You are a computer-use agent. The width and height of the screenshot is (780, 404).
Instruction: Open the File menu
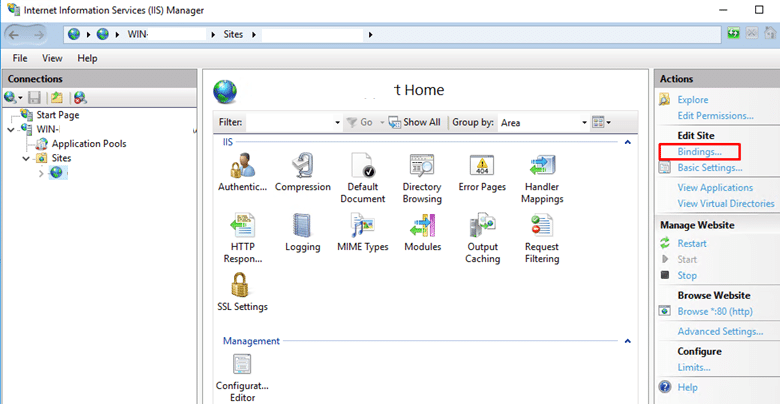20,58
